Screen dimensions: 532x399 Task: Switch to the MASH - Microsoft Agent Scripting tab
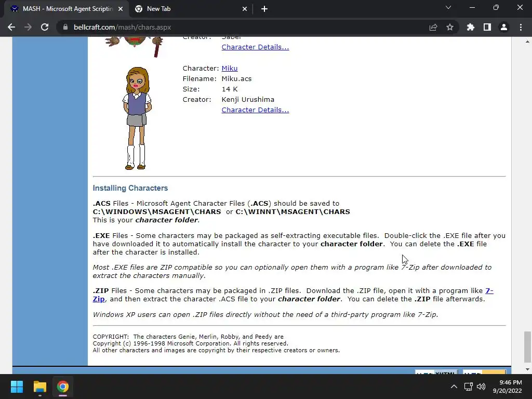(67, 9)
